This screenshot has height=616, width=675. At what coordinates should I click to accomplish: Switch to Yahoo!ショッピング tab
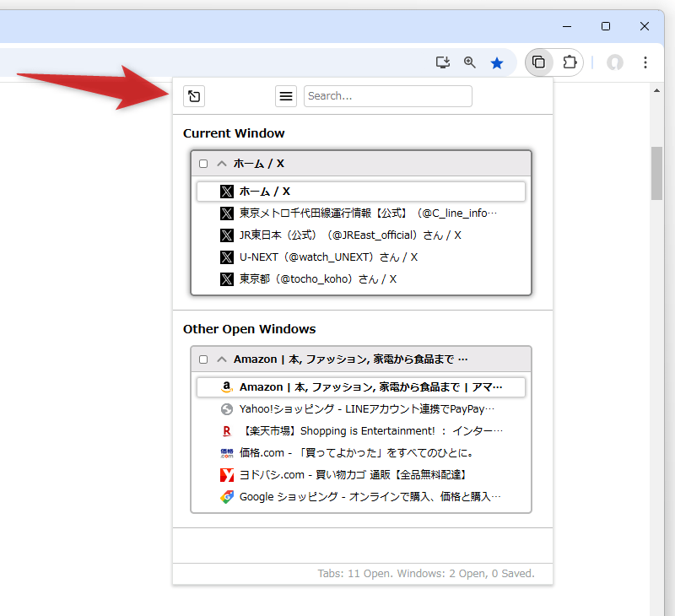(361, 409)
